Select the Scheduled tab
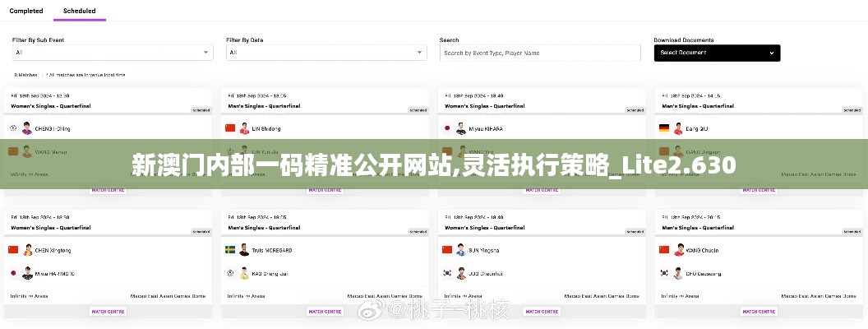The image size is (868, 329). click(x=79, y=12)
